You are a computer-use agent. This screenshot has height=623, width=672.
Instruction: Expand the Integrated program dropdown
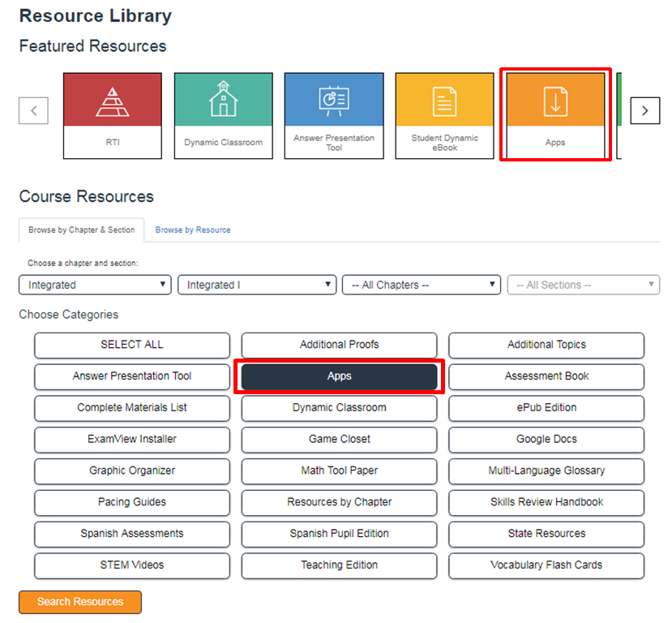coord(95,285)
